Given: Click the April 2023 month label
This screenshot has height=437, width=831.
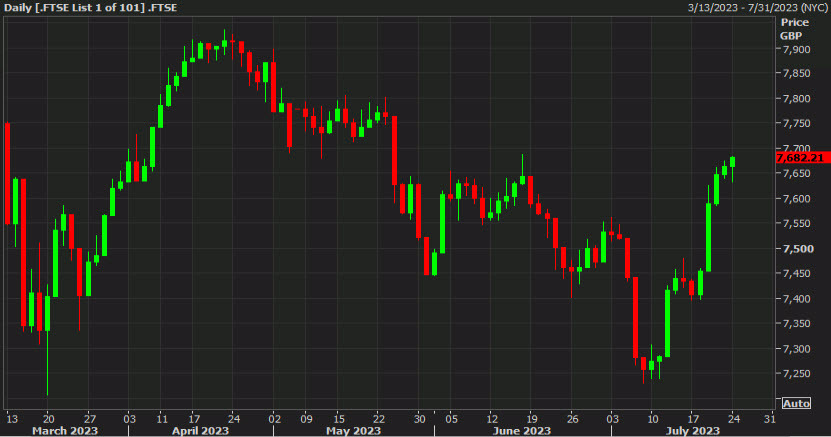Looking at the screenshot, I should [200, 431].
